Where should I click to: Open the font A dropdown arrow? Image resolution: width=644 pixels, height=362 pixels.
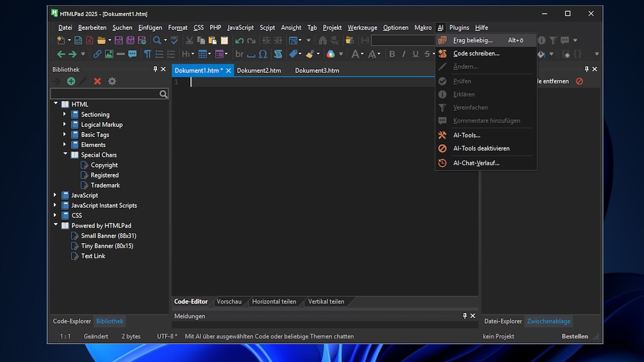362,54
